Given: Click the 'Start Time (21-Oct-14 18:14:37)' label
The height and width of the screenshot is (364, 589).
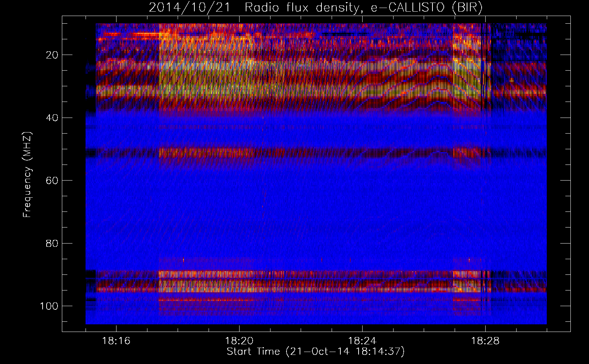Looking at the screenshot, I should pyautogui.click(x=316, y=352).
